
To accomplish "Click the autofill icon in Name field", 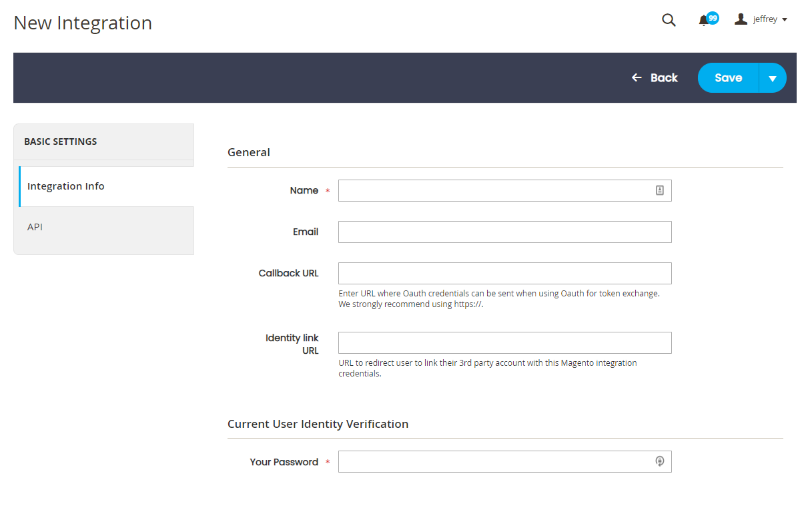I will click(659, 190).
